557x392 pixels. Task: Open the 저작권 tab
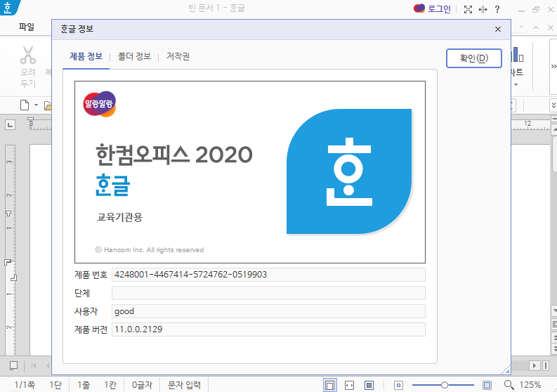click(178, 57)
